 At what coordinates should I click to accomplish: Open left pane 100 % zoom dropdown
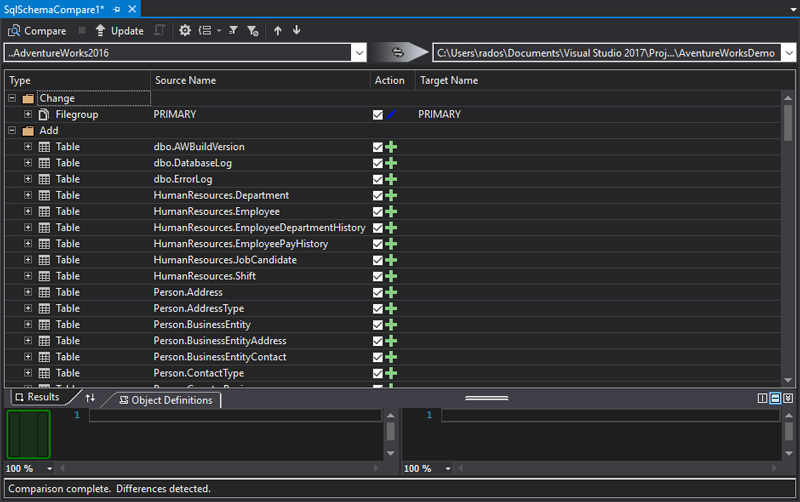[x=49, y=468]
